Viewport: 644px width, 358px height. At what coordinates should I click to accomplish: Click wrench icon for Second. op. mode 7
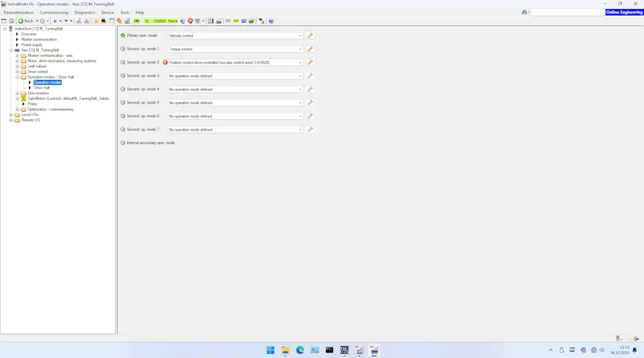tap(310, 129)
